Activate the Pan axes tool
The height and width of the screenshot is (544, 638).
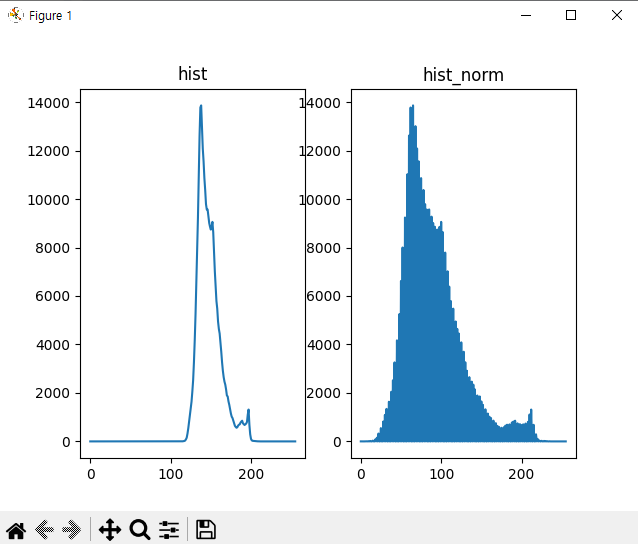tap(110, 530)
